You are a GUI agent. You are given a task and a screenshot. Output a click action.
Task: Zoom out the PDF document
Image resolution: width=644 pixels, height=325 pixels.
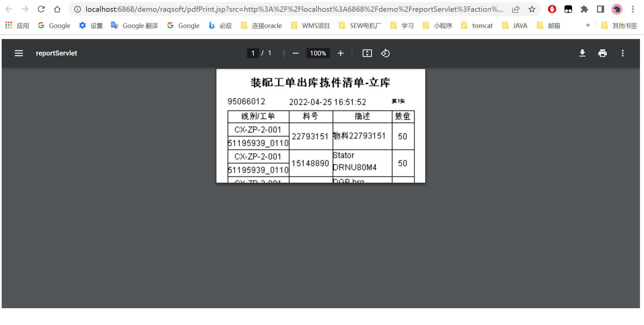coord(295,53)
